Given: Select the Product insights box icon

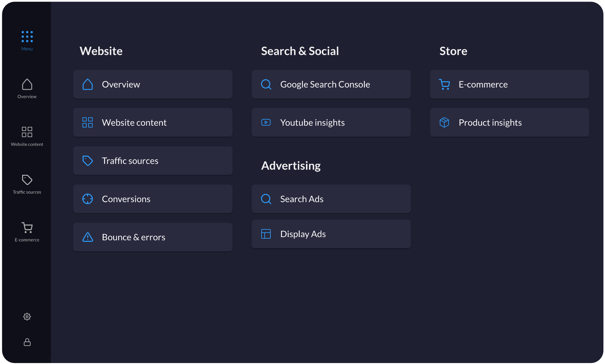Looking at the screenshot, I should 444,122.
